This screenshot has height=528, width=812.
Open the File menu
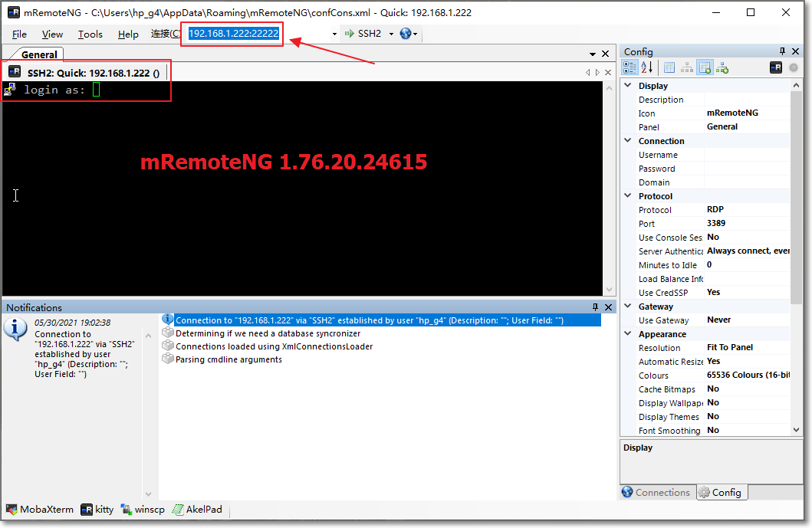pyautogui.click(x=19, y=34)
